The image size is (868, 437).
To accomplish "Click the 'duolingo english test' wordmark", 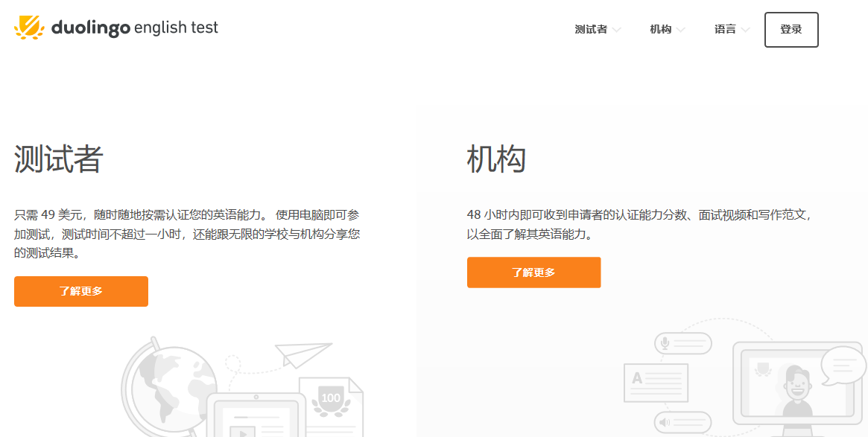I will (135, 28).
